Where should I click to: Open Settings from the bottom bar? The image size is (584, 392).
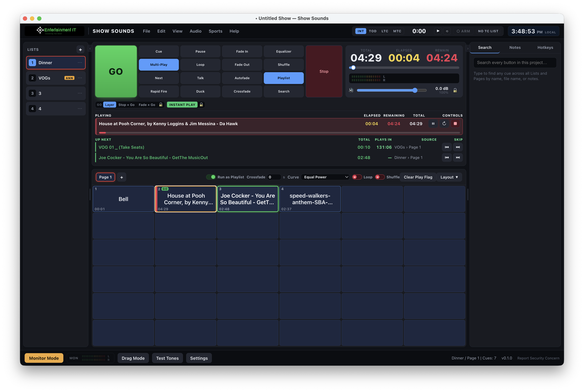point(199,358)
